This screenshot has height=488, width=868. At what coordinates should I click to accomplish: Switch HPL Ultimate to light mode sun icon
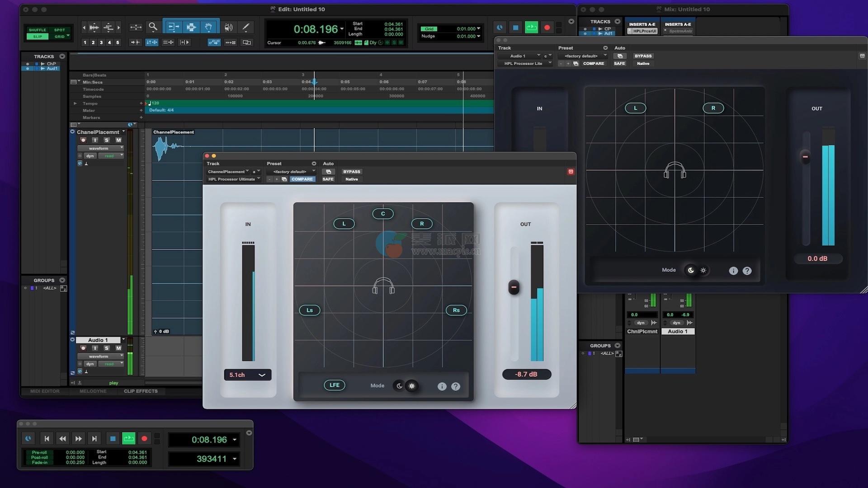(x=412, y=386)
